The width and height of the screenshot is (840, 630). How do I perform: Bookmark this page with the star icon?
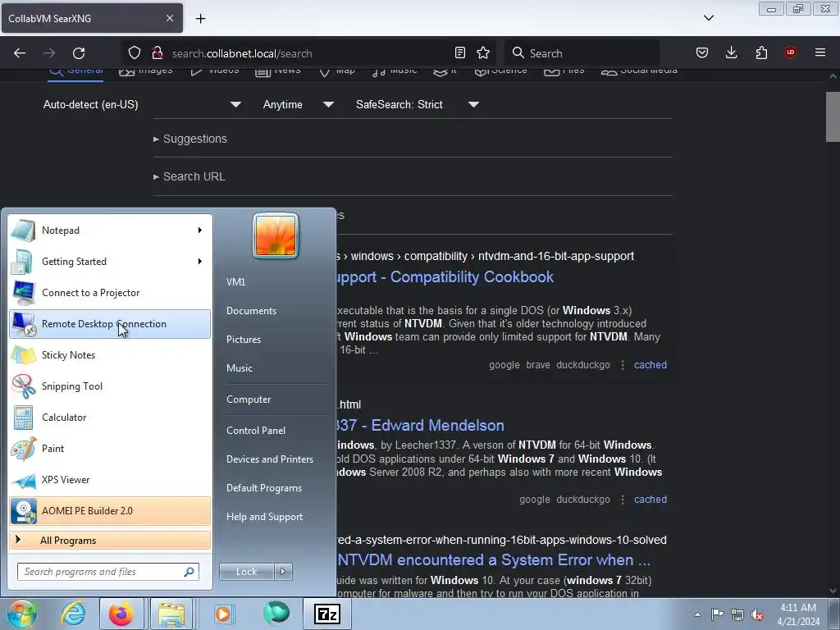(x=483, y=52)
